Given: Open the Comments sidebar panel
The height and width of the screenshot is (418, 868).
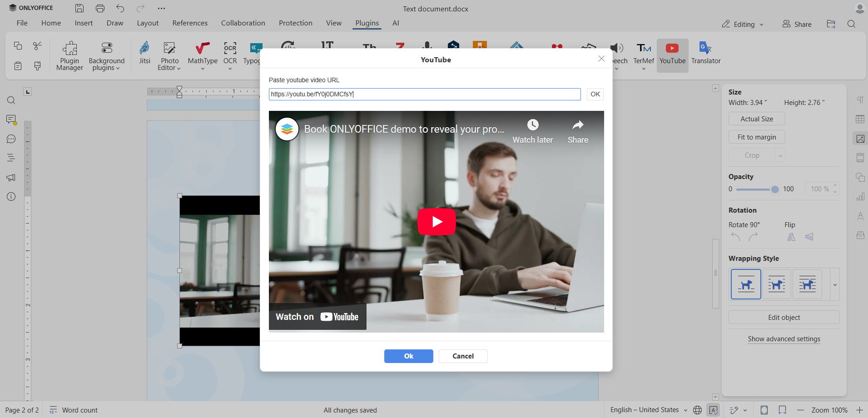Looking at the screenshot, I should (11, 119).
